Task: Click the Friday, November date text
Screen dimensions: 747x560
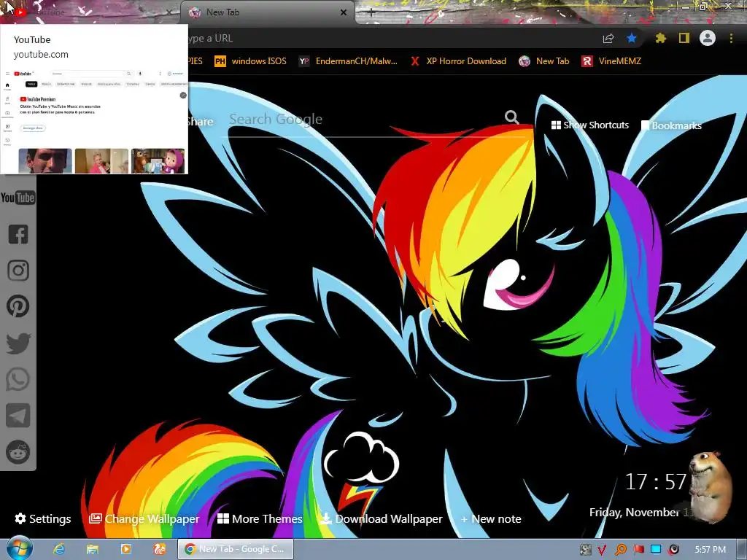Action: pos(634,513)
